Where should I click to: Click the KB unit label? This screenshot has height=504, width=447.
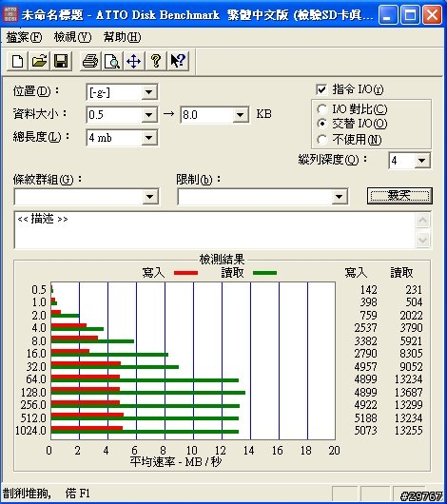pos(264,114)
